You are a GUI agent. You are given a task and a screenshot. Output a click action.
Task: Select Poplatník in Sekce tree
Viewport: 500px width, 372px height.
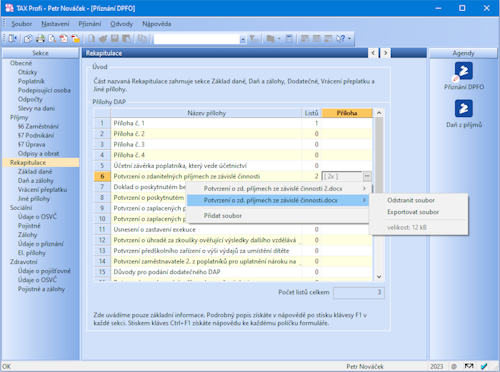pos(31,81)
